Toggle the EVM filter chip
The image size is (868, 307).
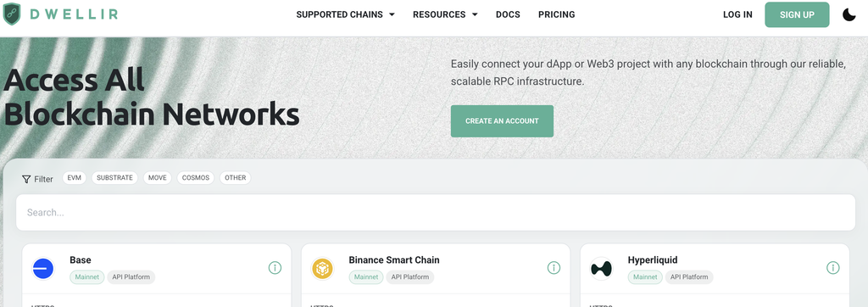coord(75,178)
